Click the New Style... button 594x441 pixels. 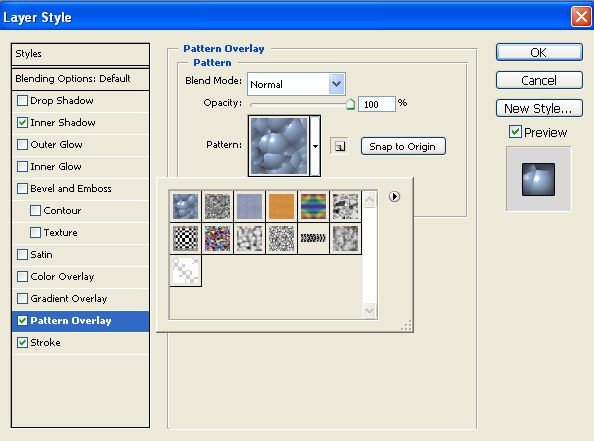[539, 108]
